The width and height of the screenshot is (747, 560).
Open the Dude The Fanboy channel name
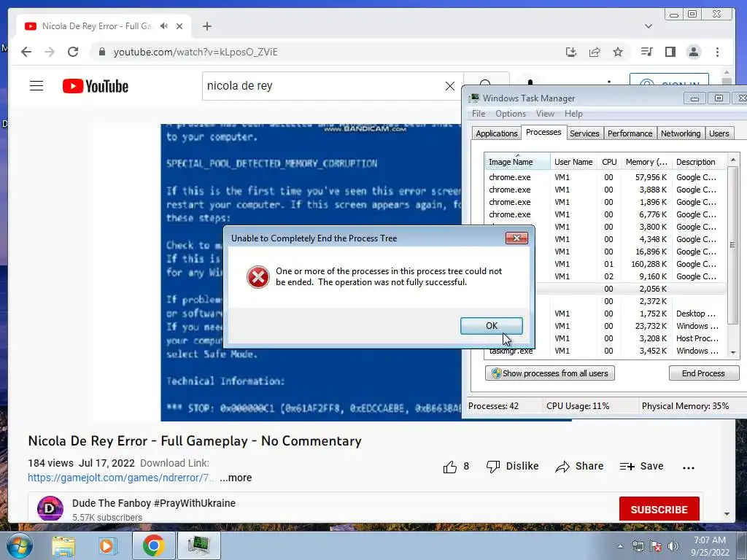pos(154,503)
